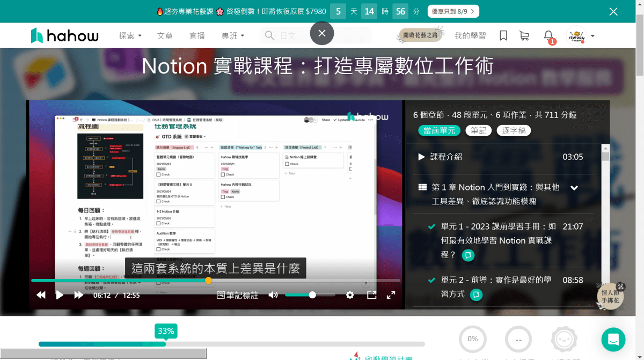Click the course title heading
Screen dimensions: 644x360
(318, 67)
